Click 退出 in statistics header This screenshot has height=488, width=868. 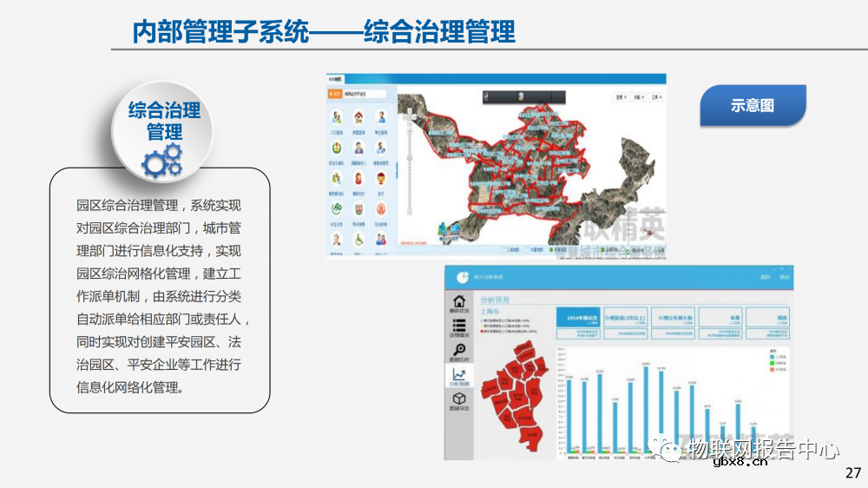pos(785,277)
